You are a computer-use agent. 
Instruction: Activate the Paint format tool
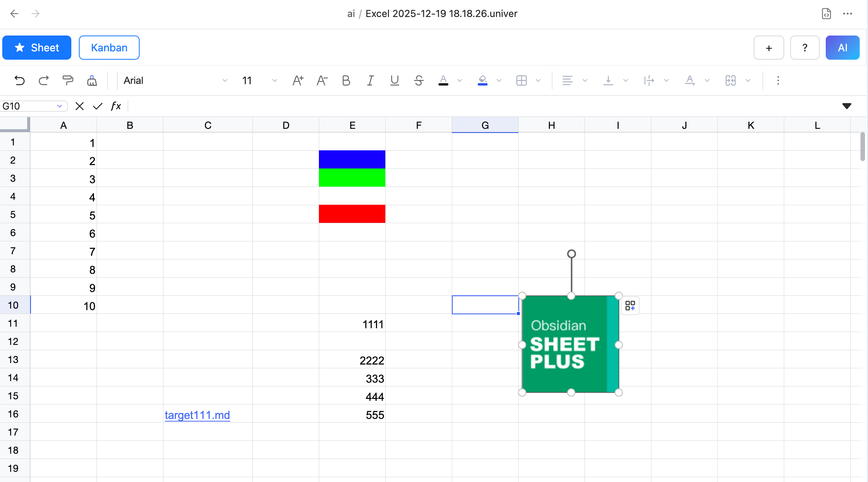[x=68, y=80]
